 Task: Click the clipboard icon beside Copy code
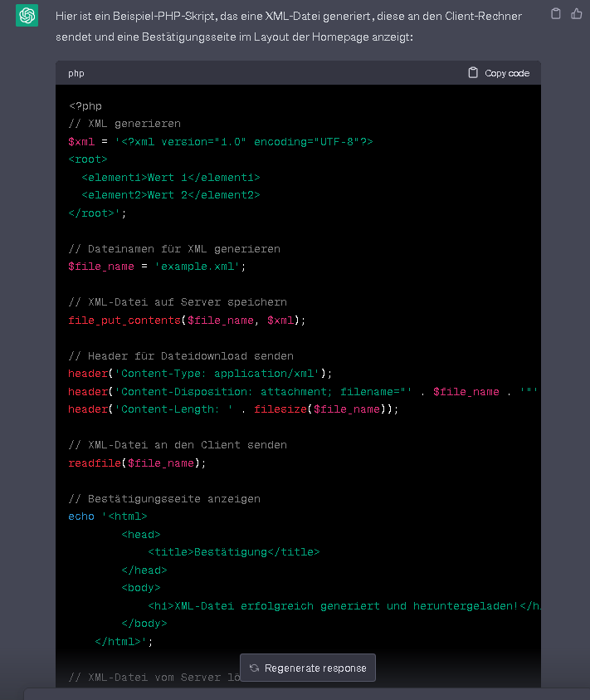[x=473, y=73]
